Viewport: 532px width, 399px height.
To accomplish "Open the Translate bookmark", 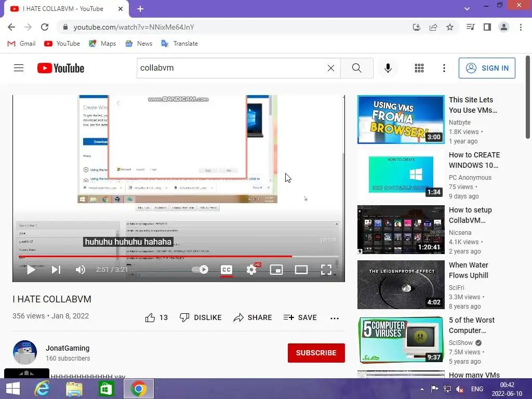I will pyautogui.click(x=179, y=44).
